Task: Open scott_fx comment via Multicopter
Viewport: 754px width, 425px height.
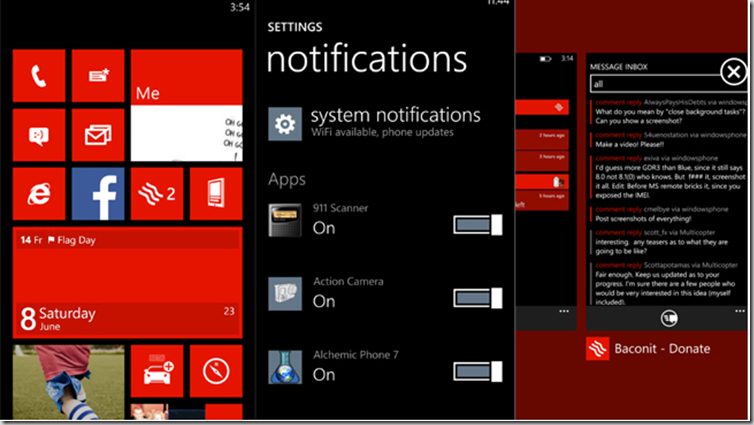Action: tap(668, 242)
